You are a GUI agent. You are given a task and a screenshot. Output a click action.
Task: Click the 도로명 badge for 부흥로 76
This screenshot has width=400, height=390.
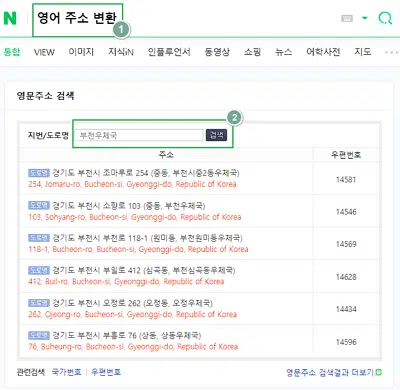[x=39, y=335]
